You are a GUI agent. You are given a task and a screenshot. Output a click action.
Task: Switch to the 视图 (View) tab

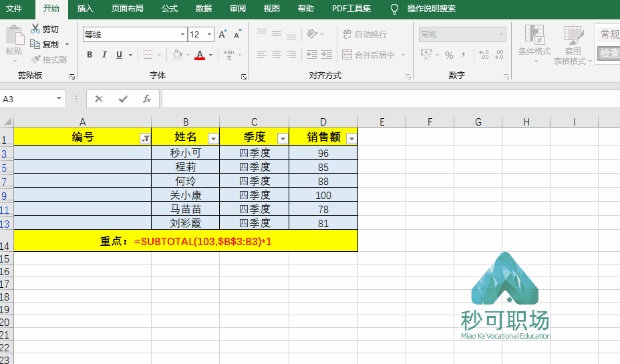tap(272, 8)
